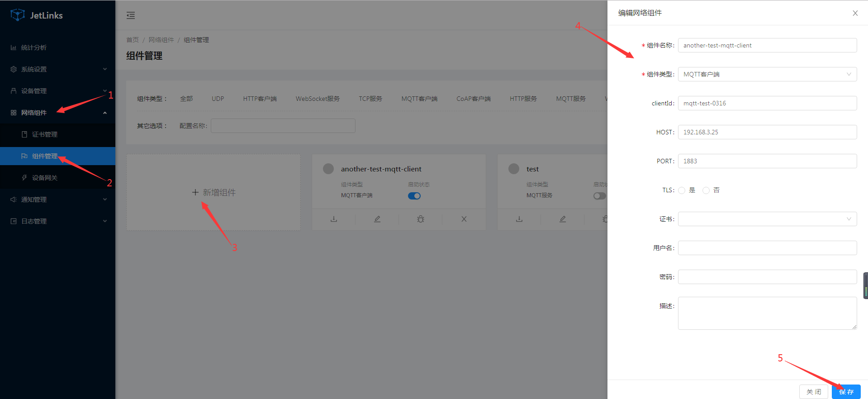Image resolution: width=868 pixels, height=399 pixels.
Task: Click edit pencil icon on another-test-mqtt-client card
Action: 377,219
